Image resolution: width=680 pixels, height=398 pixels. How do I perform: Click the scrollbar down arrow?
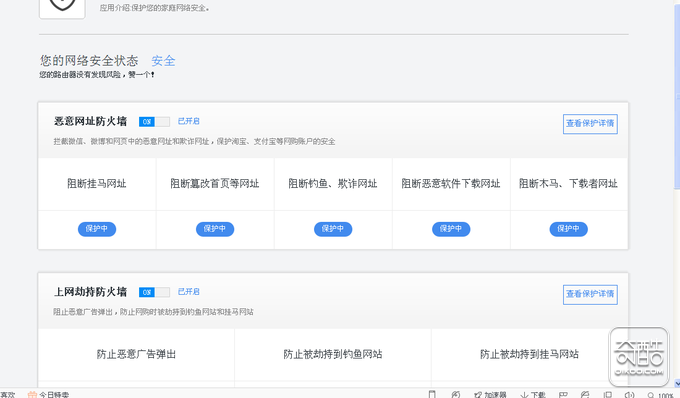pyautogui.click(x=677, y=384)
